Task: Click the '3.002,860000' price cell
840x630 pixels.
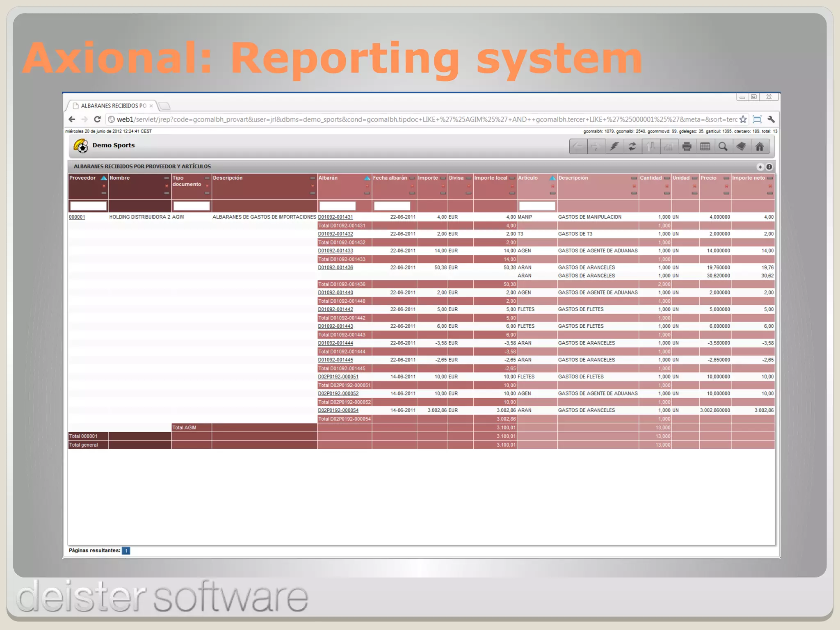Action: pos(715,410)
